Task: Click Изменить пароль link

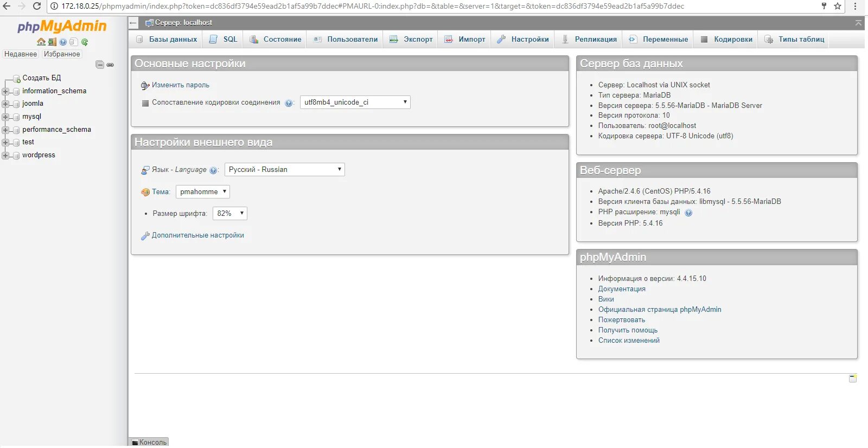Action: click(x=180, y=85)
